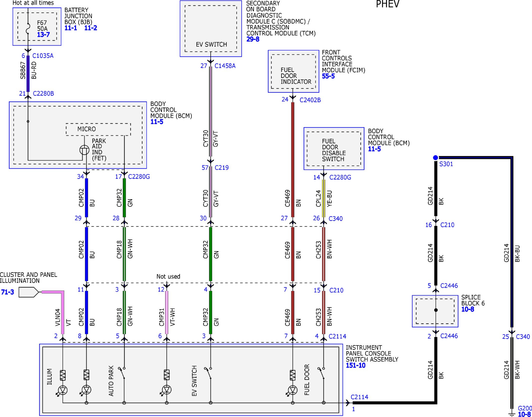The image size is (532, 417).
Task: Click connector label C1458A
Action: pyautogui.click(x=225, y=66)
